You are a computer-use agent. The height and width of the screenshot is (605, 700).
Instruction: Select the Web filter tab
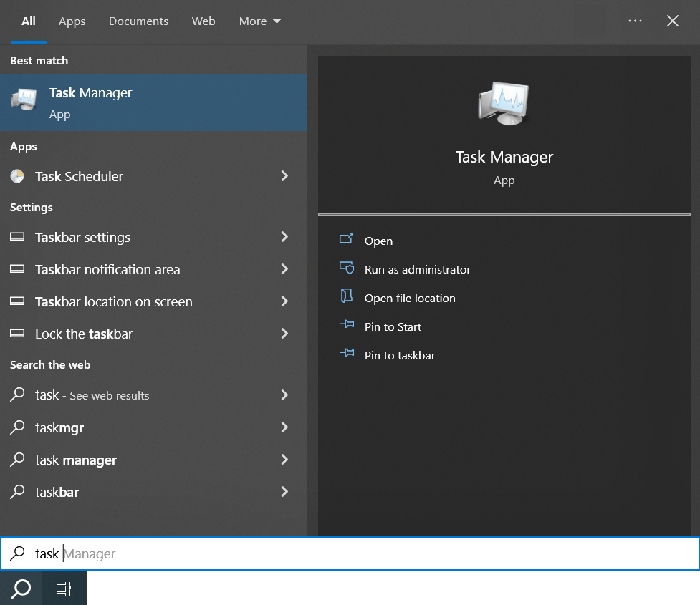point(203,21)
